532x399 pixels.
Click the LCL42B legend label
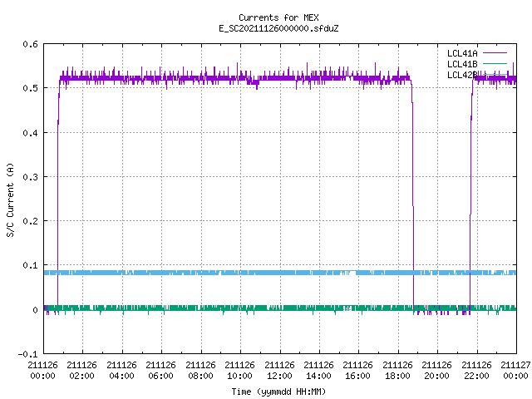pos(462,75)
